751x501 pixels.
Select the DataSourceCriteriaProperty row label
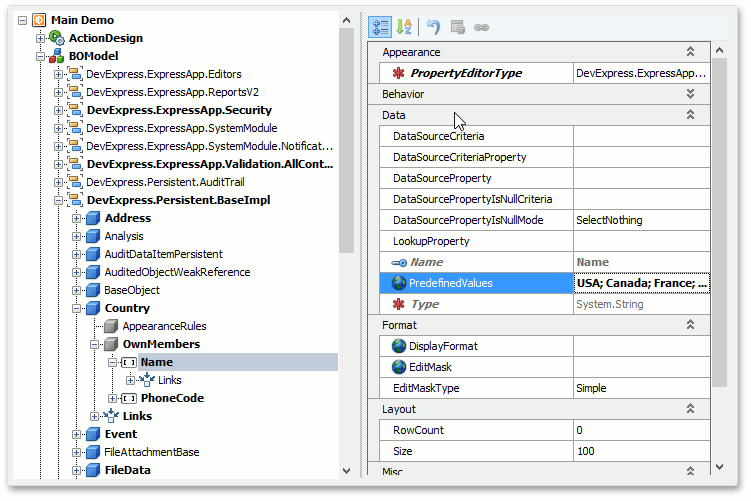pos(459,157)
